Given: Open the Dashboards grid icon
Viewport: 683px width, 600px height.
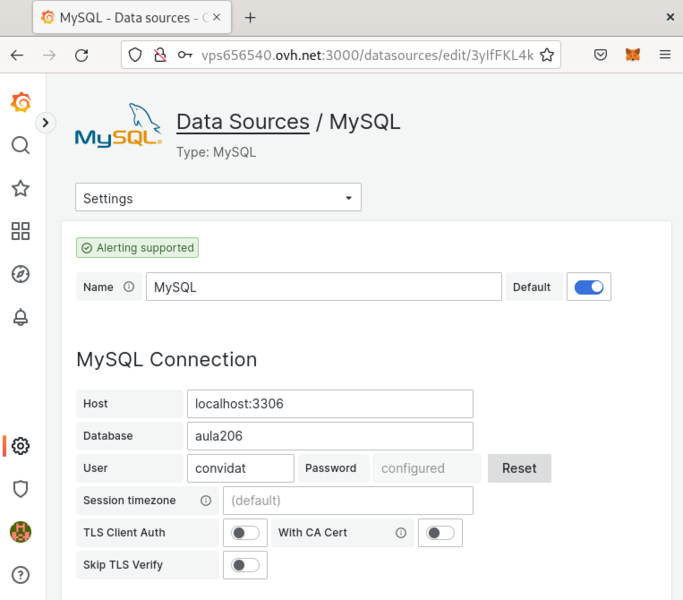Looking at the screenshot, I should tap(20, 231).
